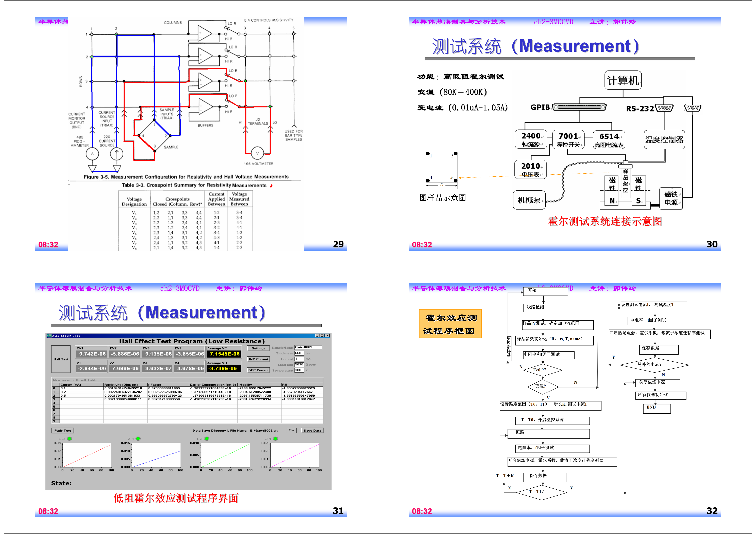This screenshot has height=534, width=756.
Task: Click the Temperature value field
Action: 299,370
